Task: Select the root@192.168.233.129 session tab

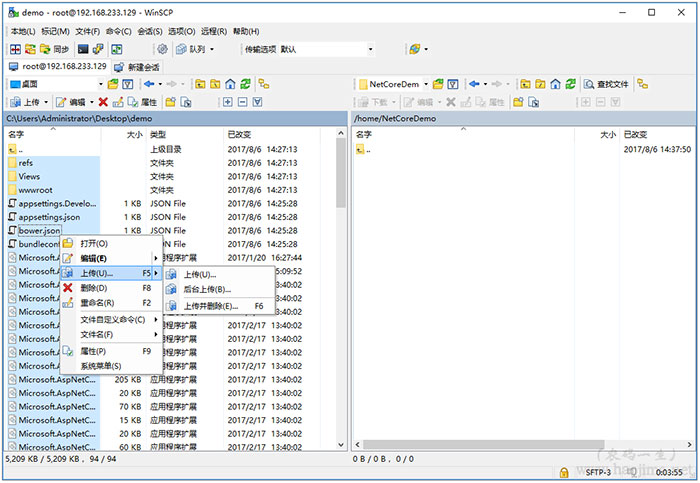Action: [58, 67]
